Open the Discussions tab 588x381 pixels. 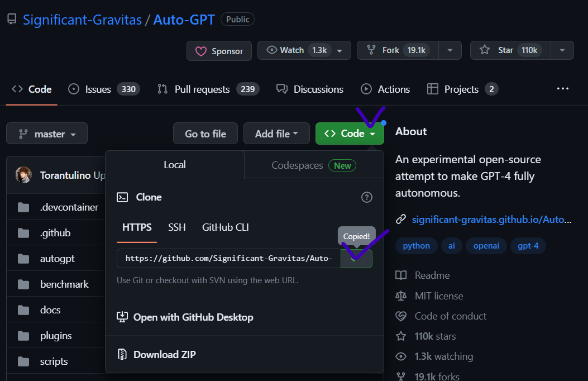(x=310, y=89)
